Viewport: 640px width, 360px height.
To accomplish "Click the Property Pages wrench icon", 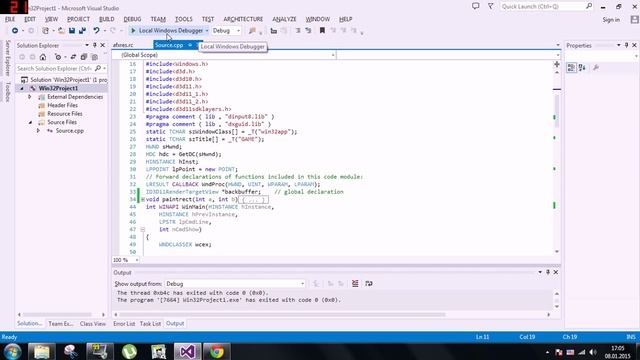I will click(596, 68).
